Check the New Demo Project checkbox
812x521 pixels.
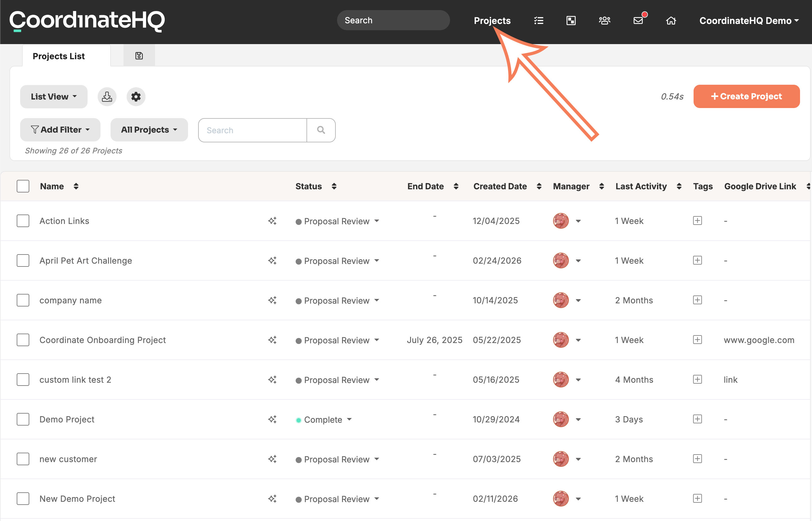23,499
